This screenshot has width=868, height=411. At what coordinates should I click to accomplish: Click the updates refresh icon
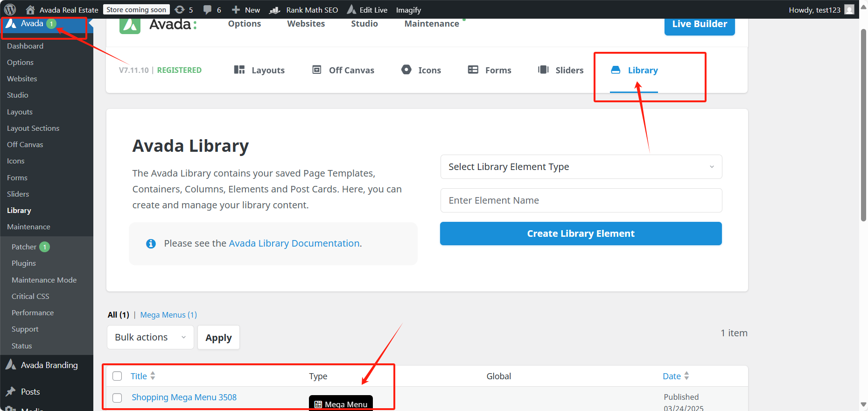click(180, 9)
